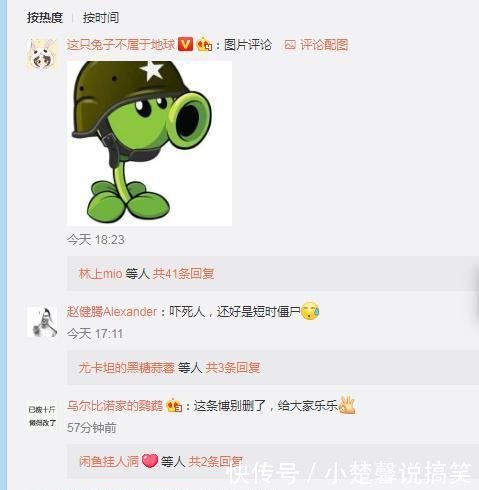Click member badge next to 乌尔比诺家的鹈鹕
The width and height of the screenshot is (479, 490).
[174, 405]
